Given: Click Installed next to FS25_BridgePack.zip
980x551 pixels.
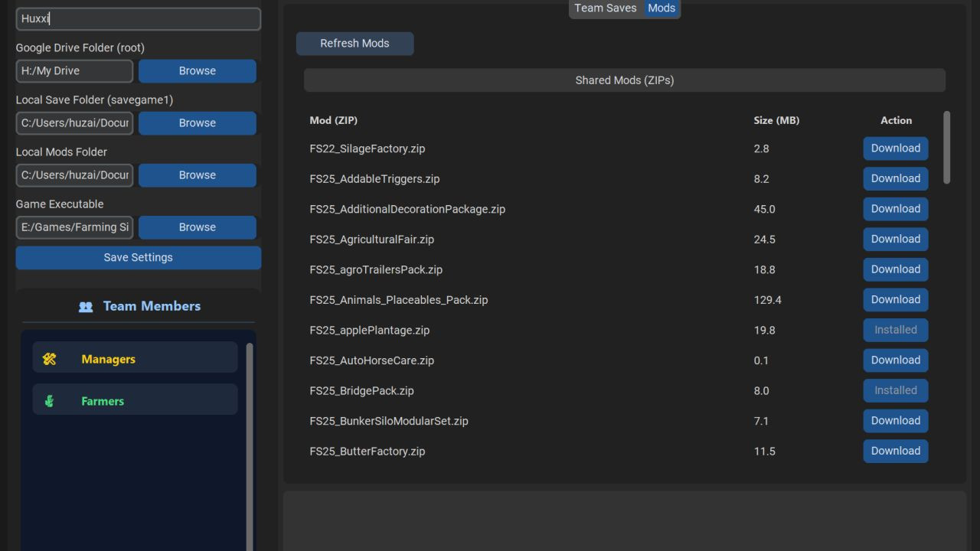Looking at the screenshot, I should 895,390.
